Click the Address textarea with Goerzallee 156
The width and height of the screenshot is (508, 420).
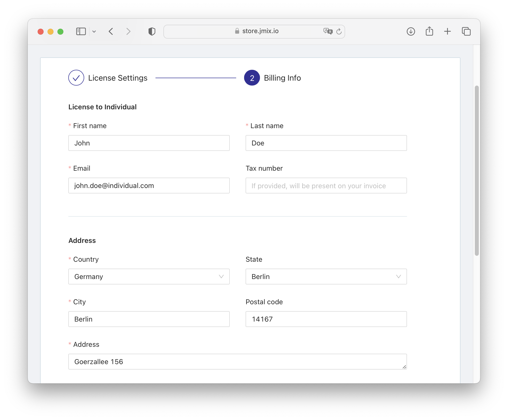click(237, 361)
